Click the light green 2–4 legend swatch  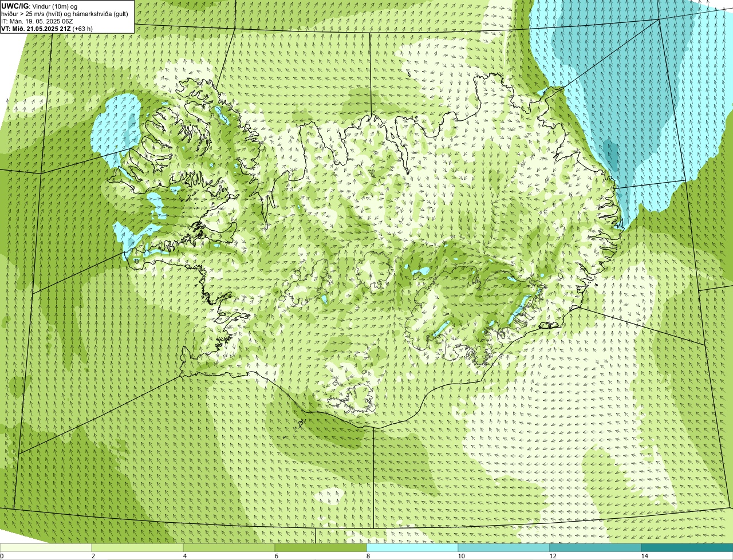(137, 547)
